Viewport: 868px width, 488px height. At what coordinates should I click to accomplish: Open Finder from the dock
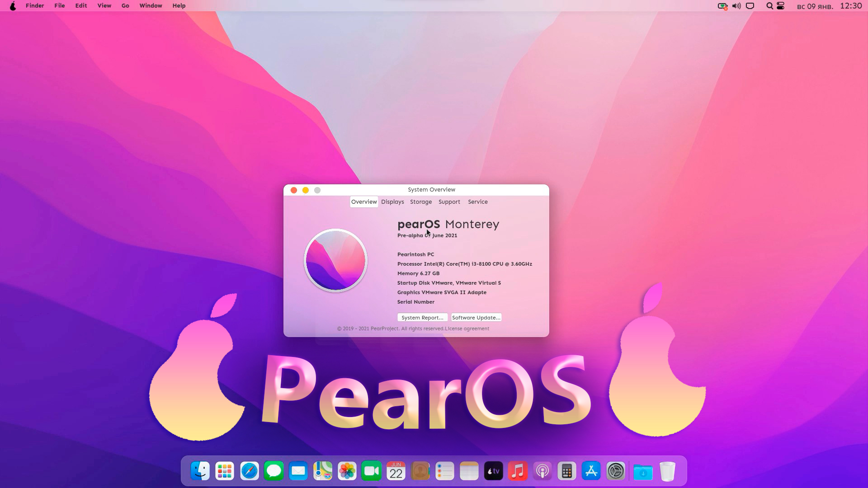[x=200, y=471]
